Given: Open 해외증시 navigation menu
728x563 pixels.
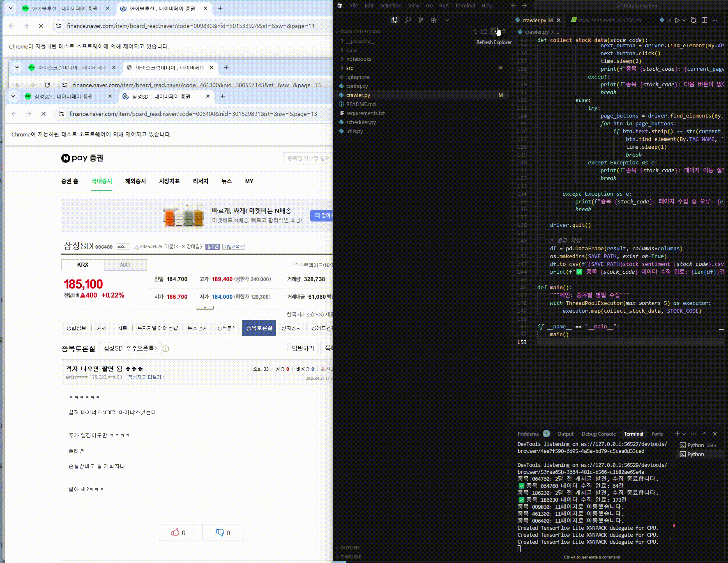Looking at the screenshot, I should pos(135,181).
